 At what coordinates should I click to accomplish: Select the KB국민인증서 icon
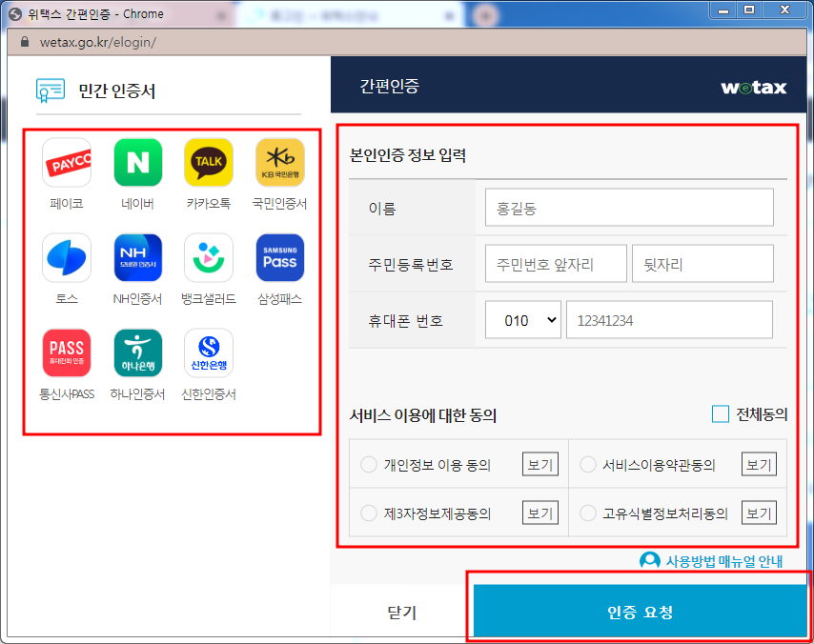coord(279,161)
